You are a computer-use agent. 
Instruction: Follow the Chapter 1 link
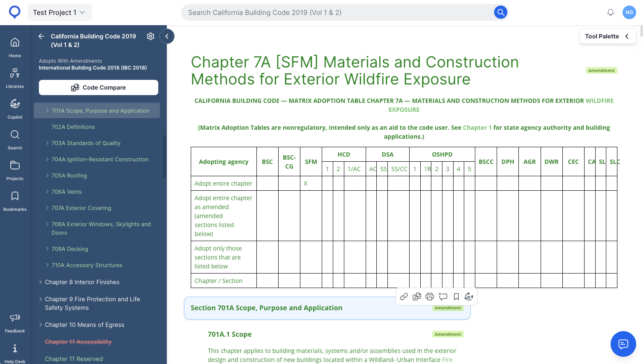coord(477,128)
